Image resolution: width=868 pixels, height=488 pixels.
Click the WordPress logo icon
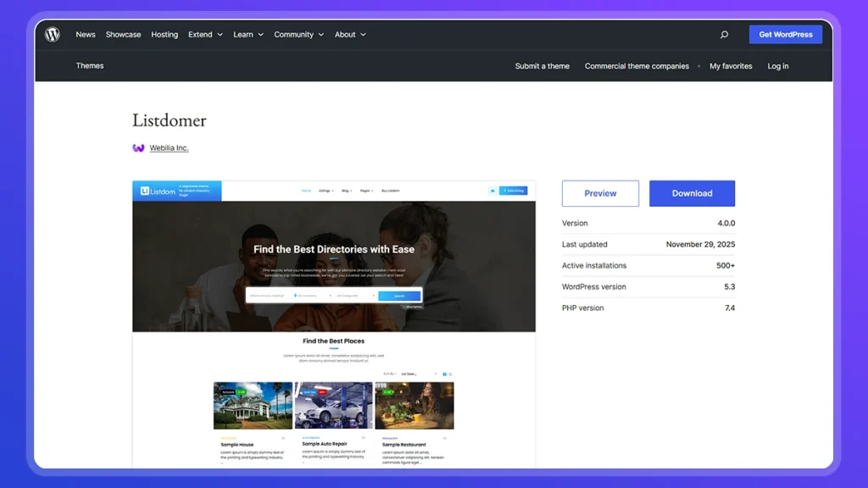[x=51, y=34]
